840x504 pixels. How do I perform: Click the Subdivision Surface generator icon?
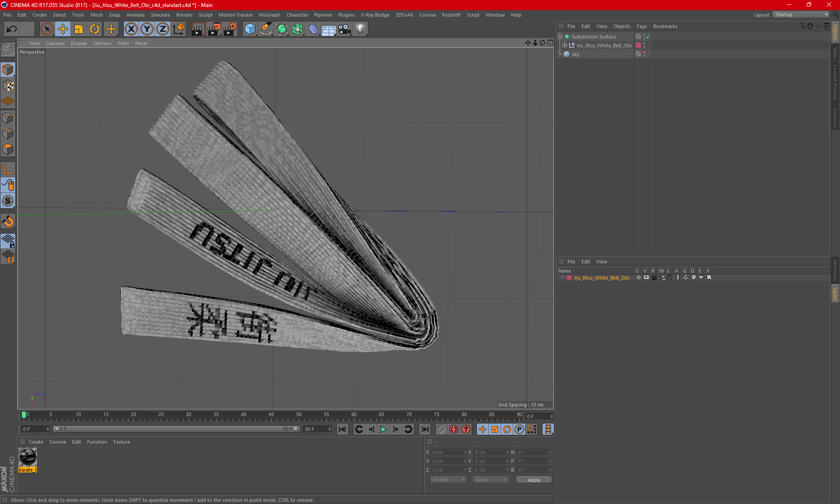click(x=282, y=29)
